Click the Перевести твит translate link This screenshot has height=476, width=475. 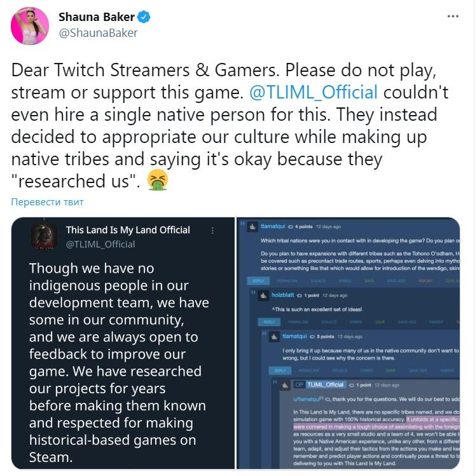tap(48, 202)
